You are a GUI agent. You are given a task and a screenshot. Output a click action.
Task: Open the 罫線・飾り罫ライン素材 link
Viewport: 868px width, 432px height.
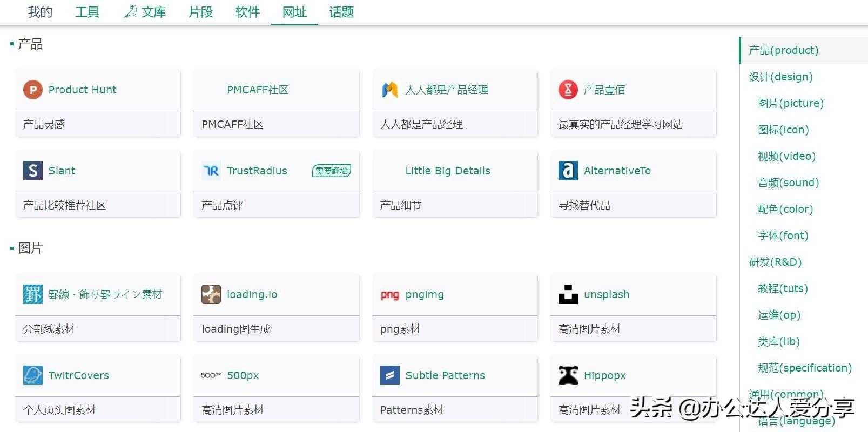105,294
